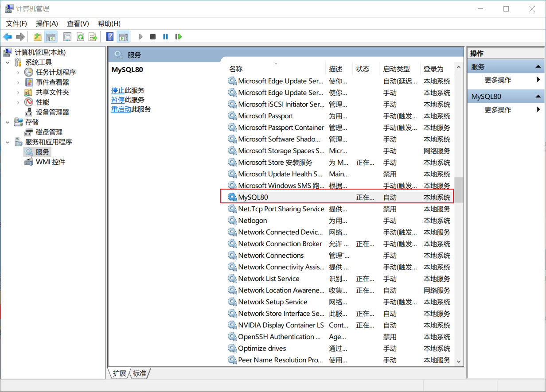Viewport: 546px width, 392px height.
Task: Expand the 事件查看器 tree node
Action: 18,82
